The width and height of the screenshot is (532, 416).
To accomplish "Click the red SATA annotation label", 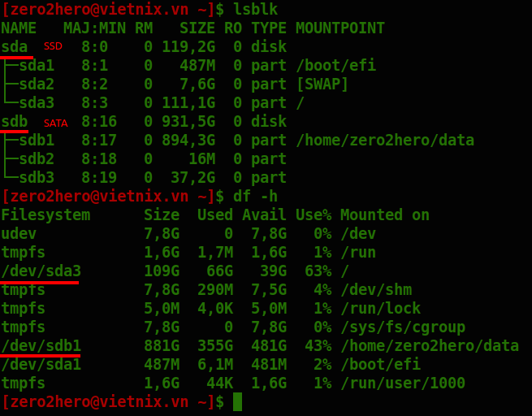I will (56, 123).
